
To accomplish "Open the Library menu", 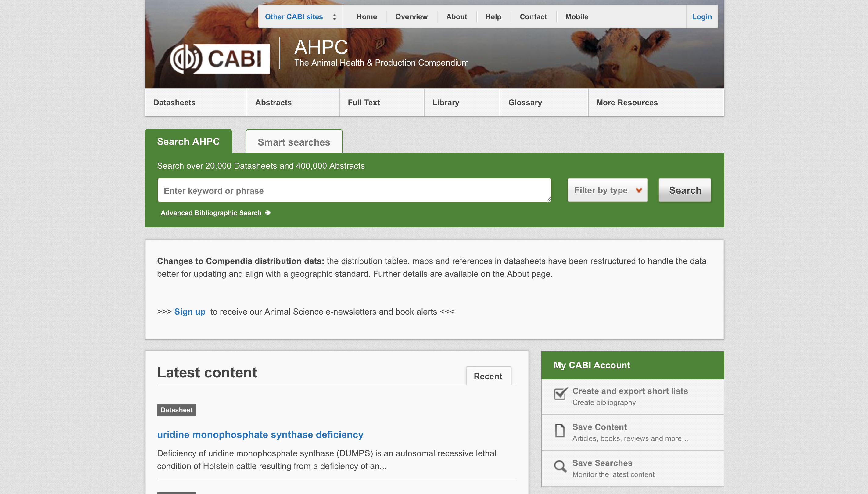I will 462,103.
